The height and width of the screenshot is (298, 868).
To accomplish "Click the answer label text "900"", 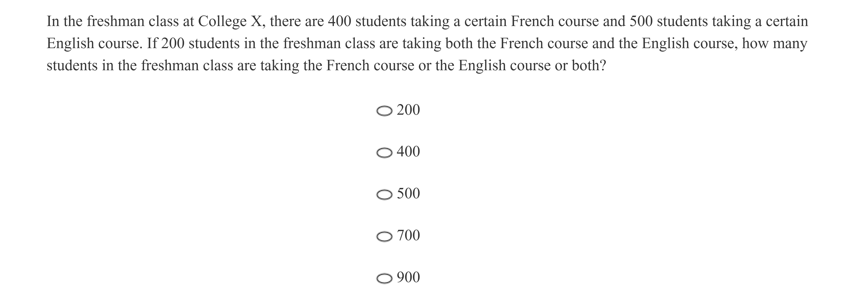I will 408,277.
